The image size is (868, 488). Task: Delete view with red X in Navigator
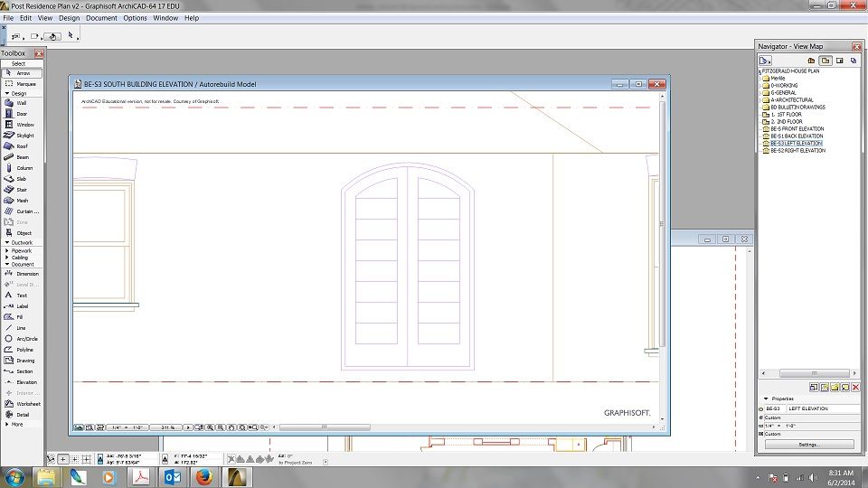click(x=855, y=388)
